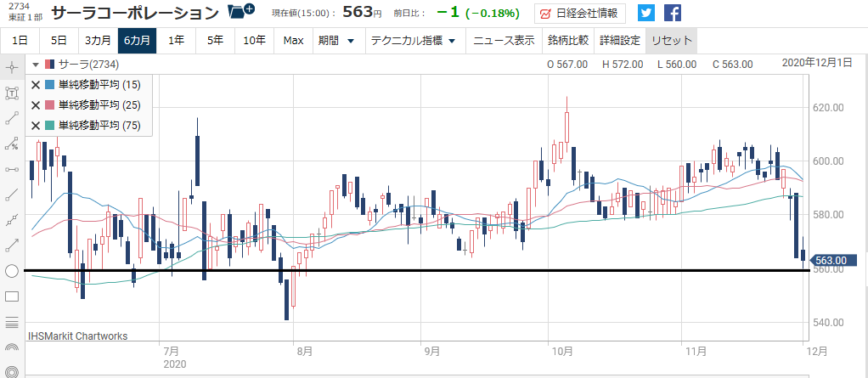Viewport: 868px width, 378px height.
Task: Switch chart to 5年 period
Action: pos(216,41)
